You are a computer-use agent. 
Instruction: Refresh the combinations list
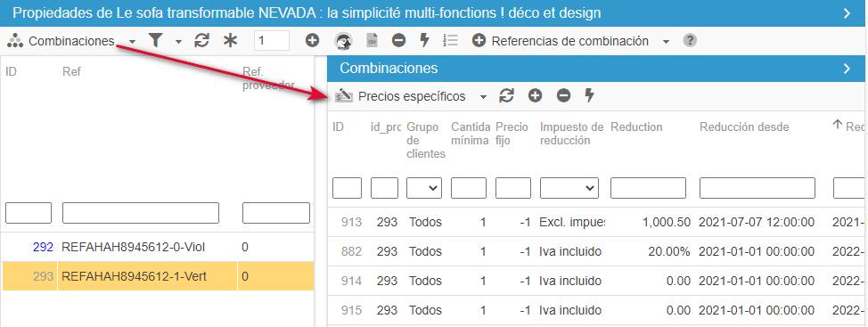click(202, 40)
